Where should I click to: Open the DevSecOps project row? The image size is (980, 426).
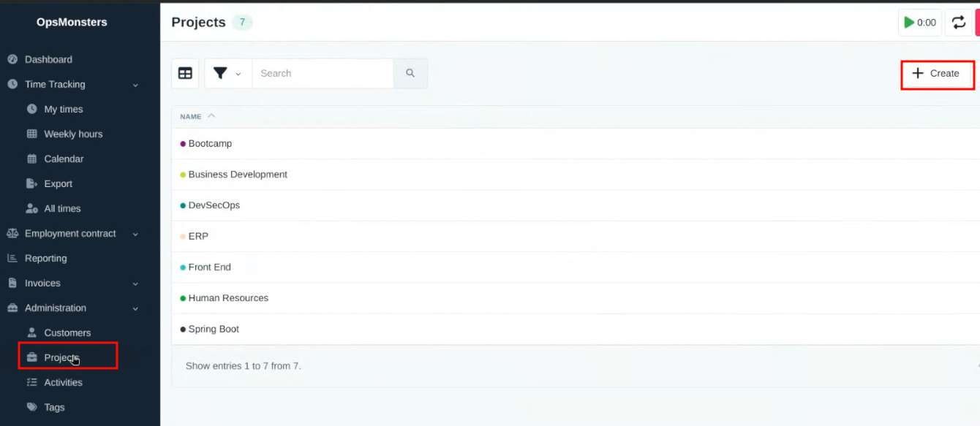214,205
